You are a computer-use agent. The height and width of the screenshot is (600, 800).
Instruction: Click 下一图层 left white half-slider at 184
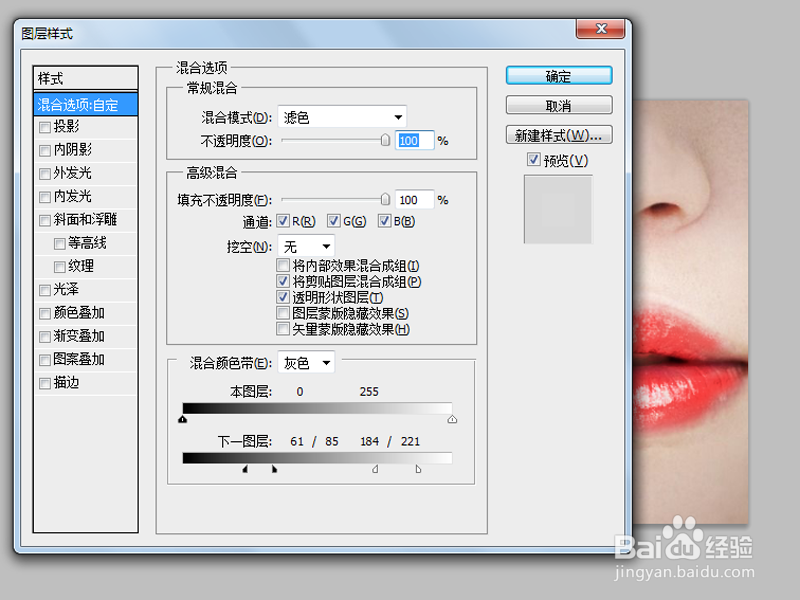[376, 469]
